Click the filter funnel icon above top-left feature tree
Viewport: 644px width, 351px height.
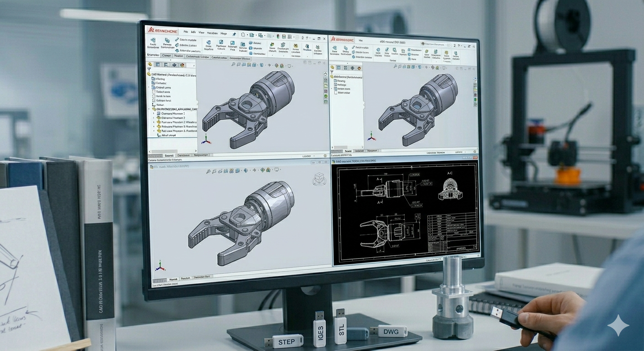pyautogui.click(x=149, y=69)
